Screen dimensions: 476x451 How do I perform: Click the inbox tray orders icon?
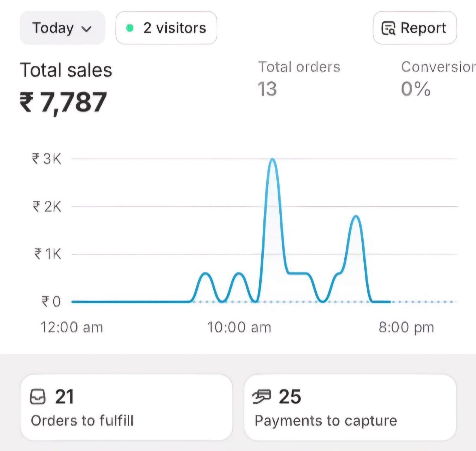(38, 397)
